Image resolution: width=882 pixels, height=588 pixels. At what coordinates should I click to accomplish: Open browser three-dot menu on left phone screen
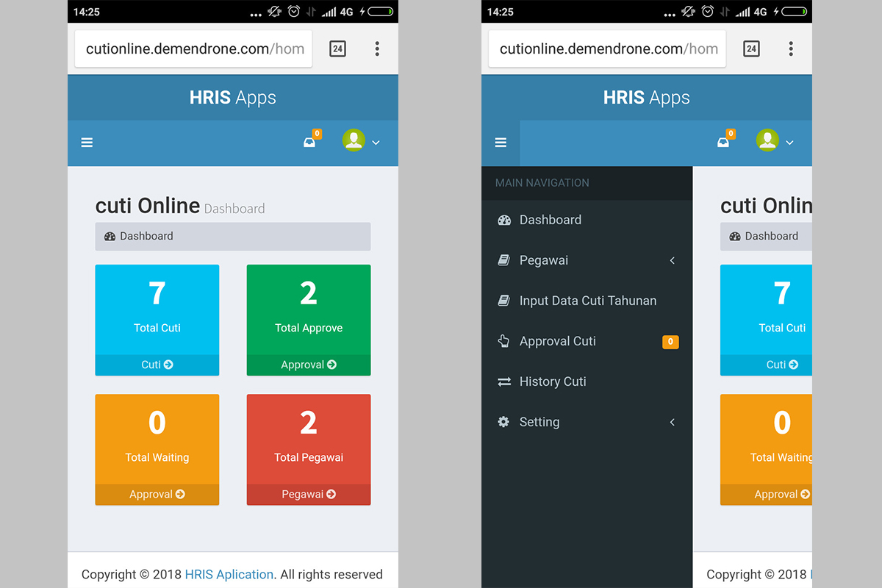click(377, 49)
